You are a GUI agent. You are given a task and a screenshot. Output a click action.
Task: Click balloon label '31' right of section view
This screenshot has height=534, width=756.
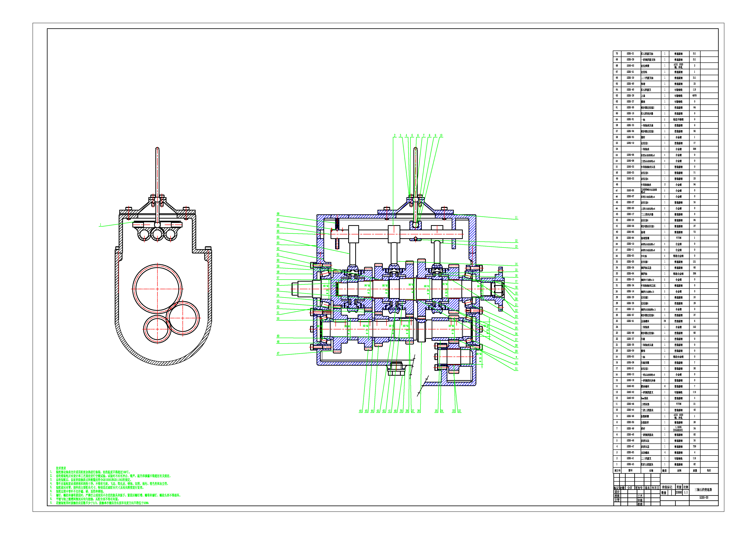[516, 369]
